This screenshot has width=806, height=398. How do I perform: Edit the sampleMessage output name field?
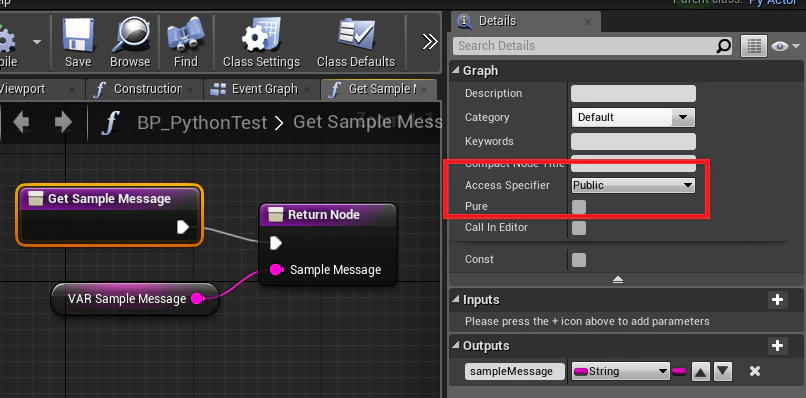tap(515, 371)
